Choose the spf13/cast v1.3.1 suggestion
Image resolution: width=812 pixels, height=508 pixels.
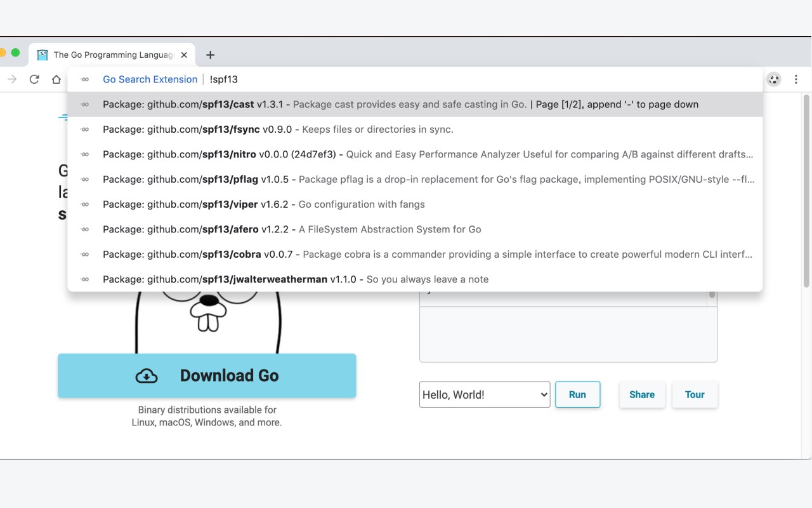tap(415, 104)
